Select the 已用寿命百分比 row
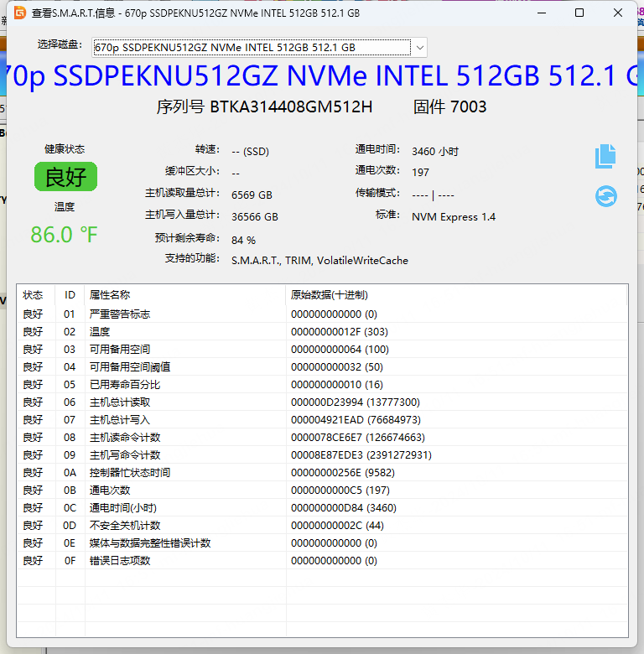Image resolution: width=644 pixels, height=654 pixels. click(322, 385)
